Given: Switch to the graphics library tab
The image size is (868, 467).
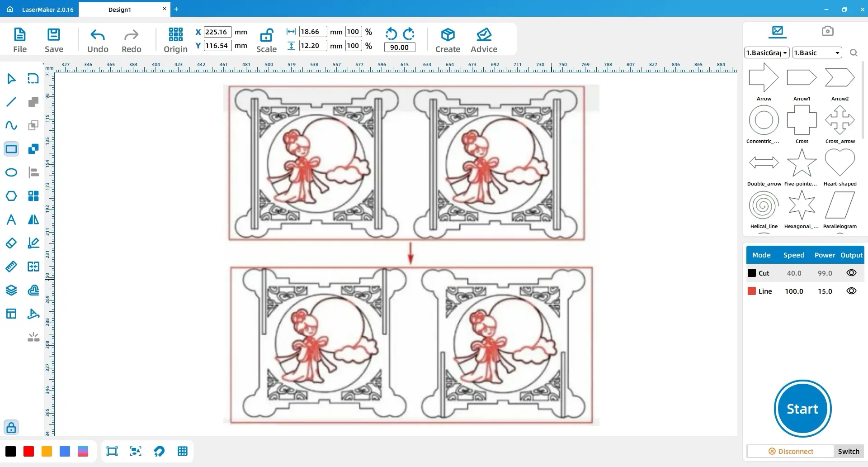Looking at the screenshot, I should coord(778,31).
